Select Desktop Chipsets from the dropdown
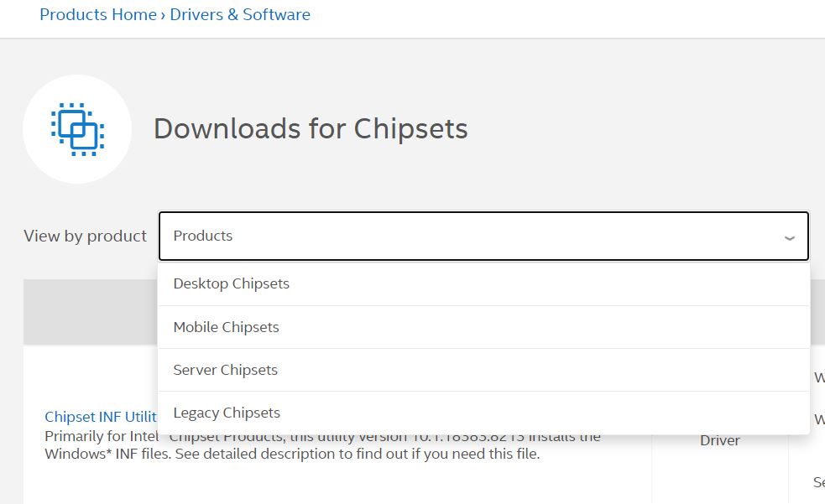Screen dimensions: 825x504 click(231, 283)
